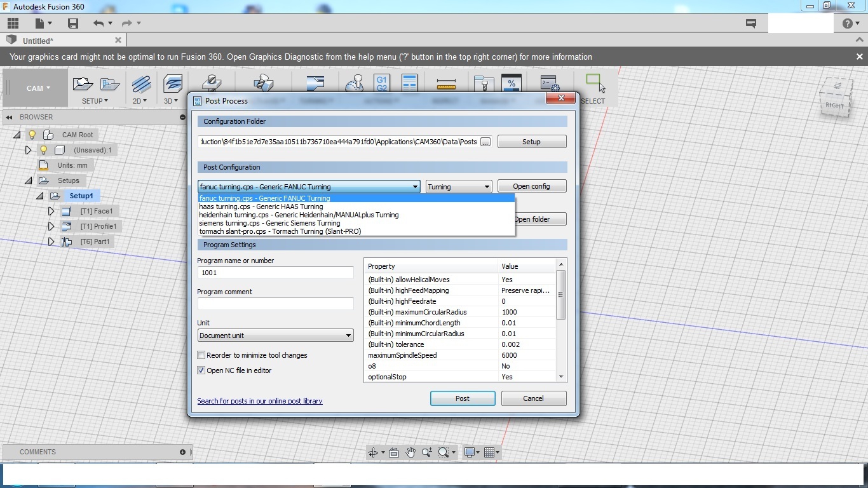Switch to the Untitled* document tab
This screenshot has width=868, height=488.
pos(64,41)
